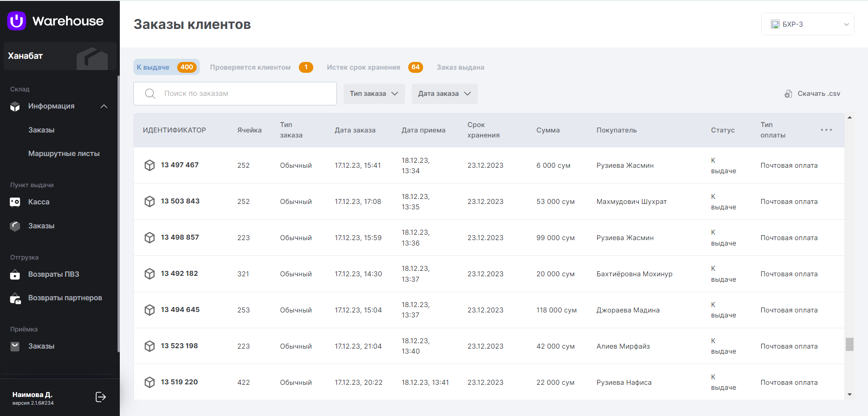Image resolution: width=868 pixels, height=416 pixels.
Task: Open Маршрутные листы in sidebar
Action: [64, 154]
